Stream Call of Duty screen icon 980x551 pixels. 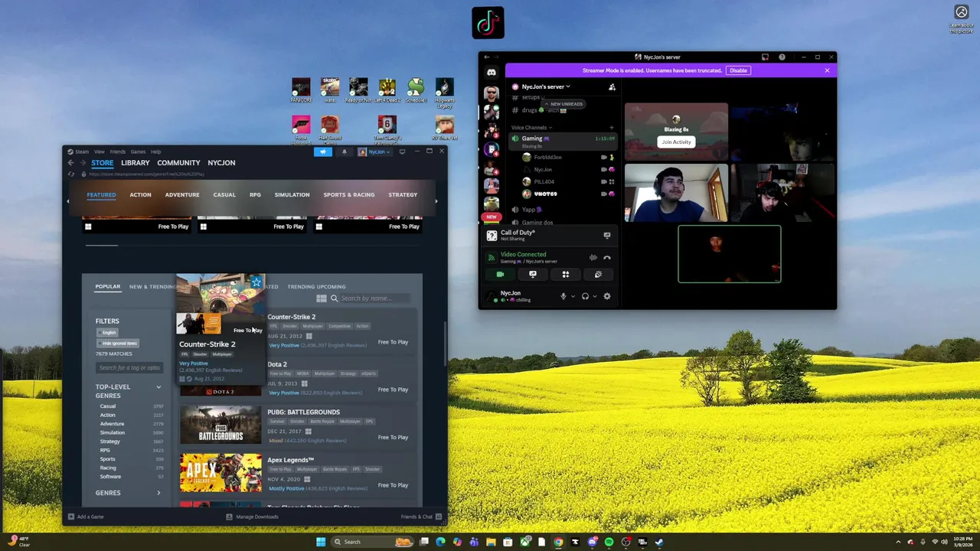tap(607, 236)
